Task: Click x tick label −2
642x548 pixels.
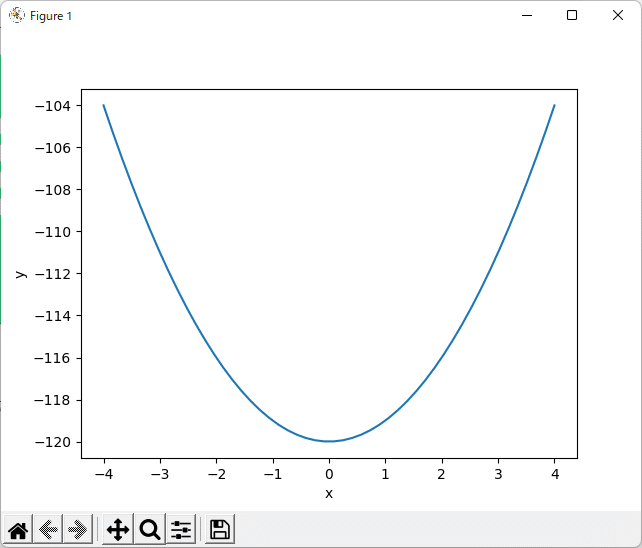Action: [217, 474]
